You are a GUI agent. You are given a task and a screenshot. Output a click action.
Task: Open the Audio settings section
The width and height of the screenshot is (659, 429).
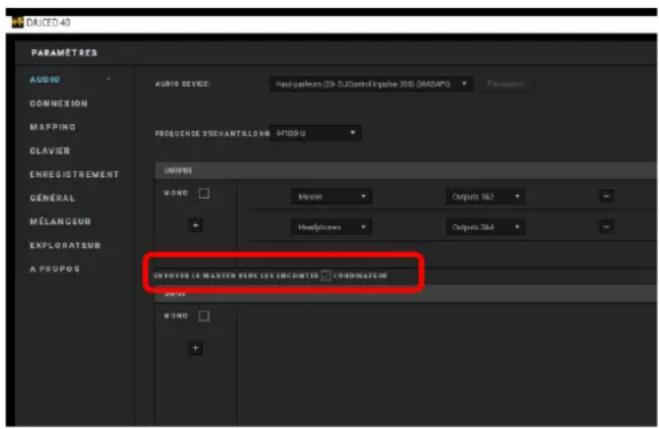coord(45,79)
